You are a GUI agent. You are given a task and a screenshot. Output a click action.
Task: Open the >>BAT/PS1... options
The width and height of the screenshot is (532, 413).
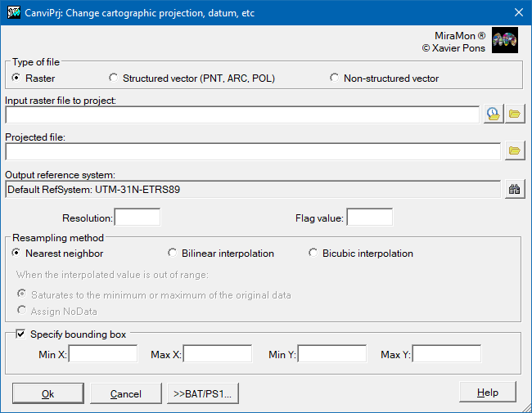pyautogui.click(x=203, y=393)
